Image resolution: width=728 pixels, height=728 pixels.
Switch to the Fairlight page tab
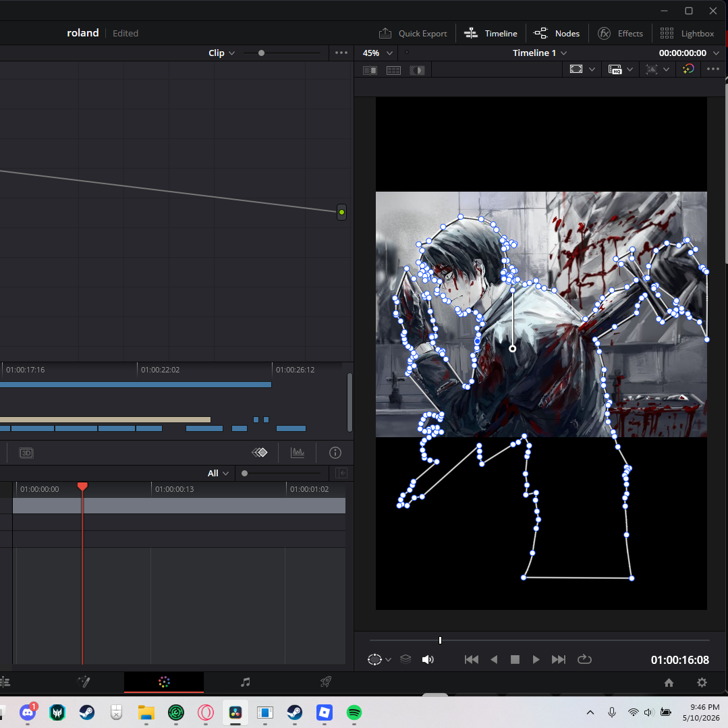coord(245,681)
